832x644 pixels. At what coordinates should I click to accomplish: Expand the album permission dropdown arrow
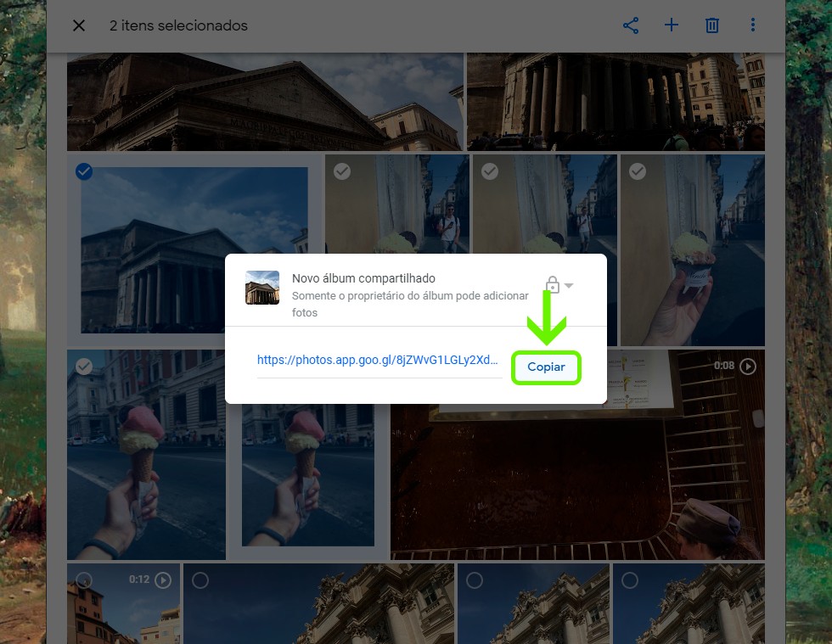[x=570, y=285]
